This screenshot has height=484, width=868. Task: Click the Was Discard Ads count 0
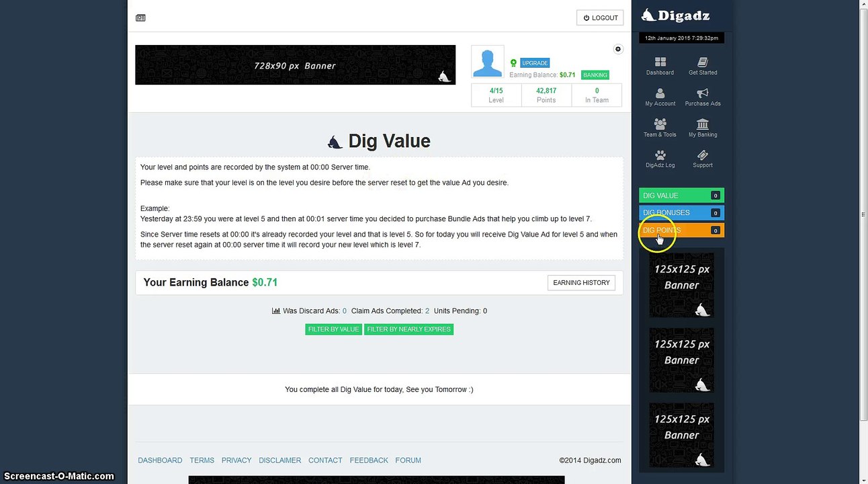click(x=345, y=311)
